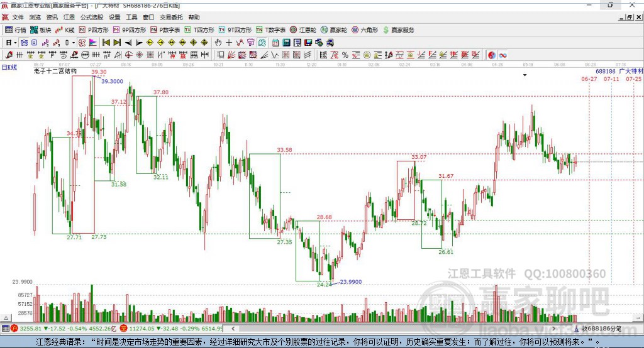Image resolution: width=644 pixels, height=348 pixels.
Task: Move chart left with black left arrow
Action: [128, 43]
